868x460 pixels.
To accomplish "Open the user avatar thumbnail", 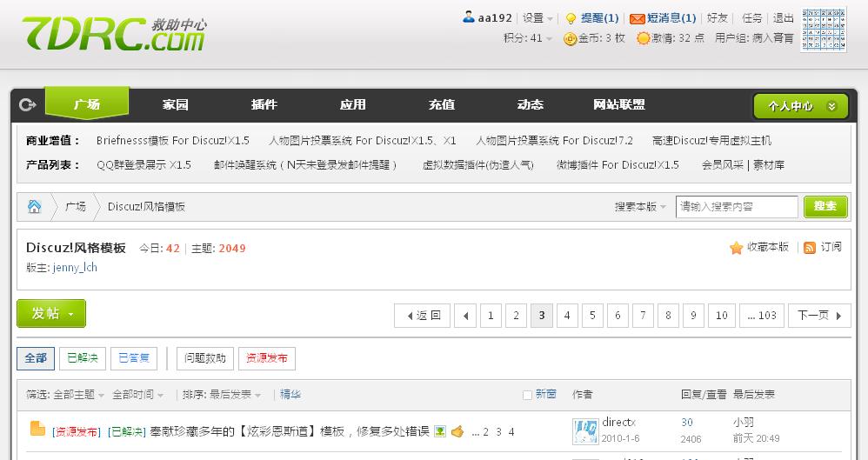I will (x=824, y=30).
